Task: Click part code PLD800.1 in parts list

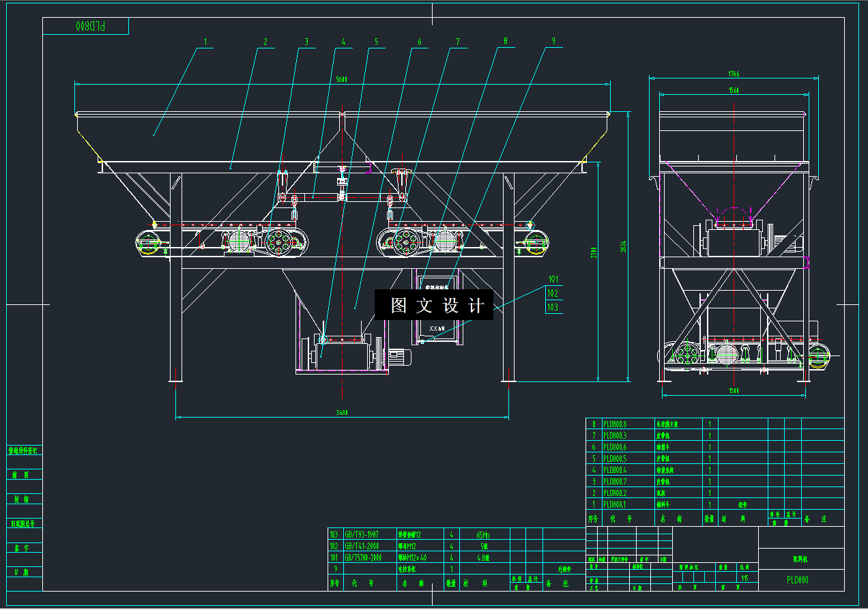Action: pyautogui.click(x=615, y=505)
